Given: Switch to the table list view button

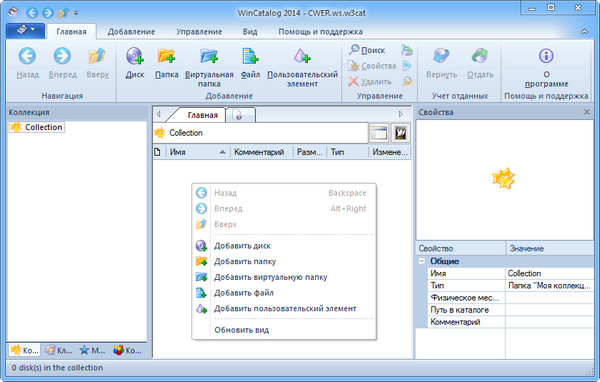Looking at the screenshot, I should tap(379, 133).
